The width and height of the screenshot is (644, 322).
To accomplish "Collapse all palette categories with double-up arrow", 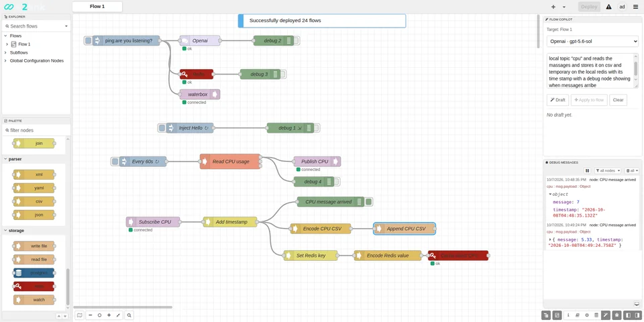I will point(58,316).
